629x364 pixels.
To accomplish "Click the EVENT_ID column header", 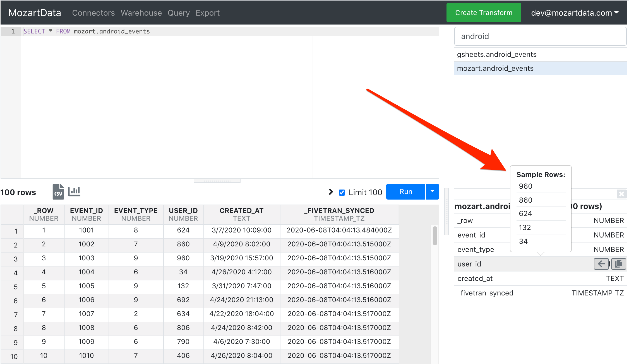I will pos(87,214).
